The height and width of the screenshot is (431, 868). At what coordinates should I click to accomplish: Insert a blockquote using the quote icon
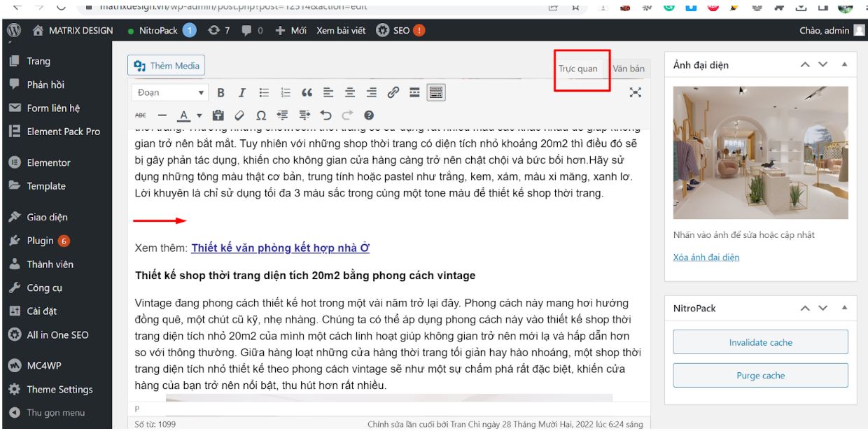[306, 92]
